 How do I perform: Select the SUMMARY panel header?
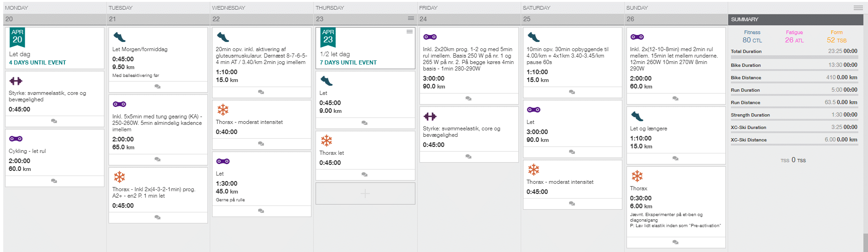[x=795, y=19]
